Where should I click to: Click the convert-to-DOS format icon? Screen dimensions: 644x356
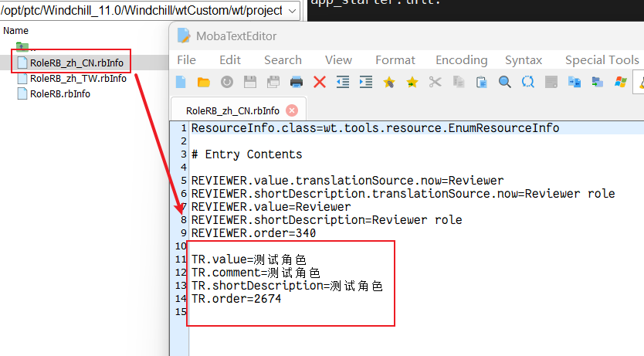click(x=575, y=82)
